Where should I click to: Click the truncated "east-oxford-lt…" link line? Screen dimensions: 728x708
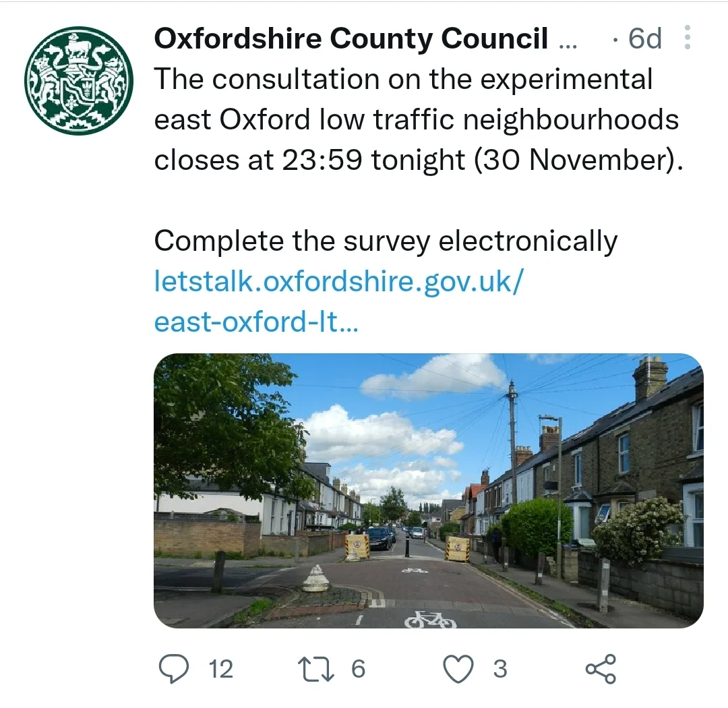click(x=256, y=322)
